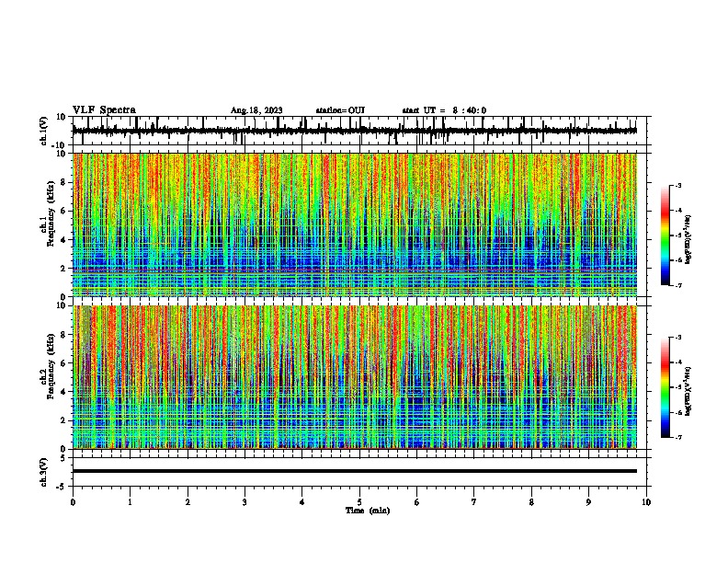
Task: Click the "8" kHz tick on ch.1 frequency axis
Action: [x=63, y=182]
